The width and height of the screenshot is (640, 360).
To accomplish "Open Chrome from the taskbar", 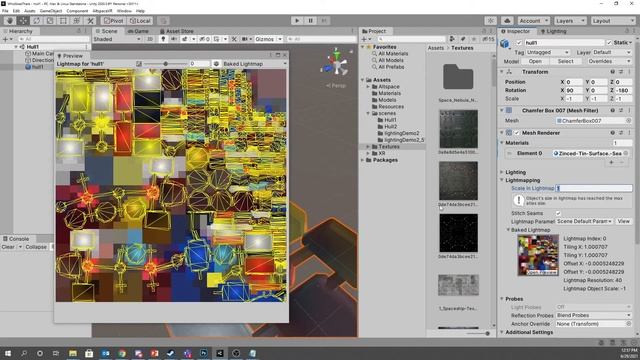I will point(122,353).
